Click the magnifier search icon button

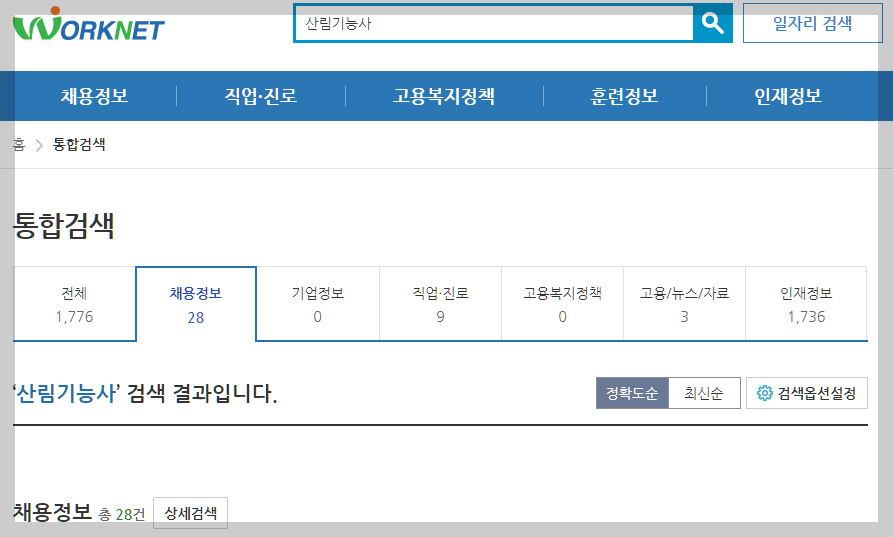tap(712, 23)
